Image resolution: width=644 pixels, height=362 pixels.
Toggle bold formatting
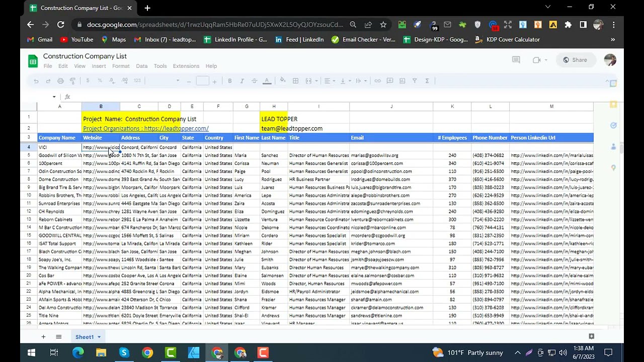point(230,81)
